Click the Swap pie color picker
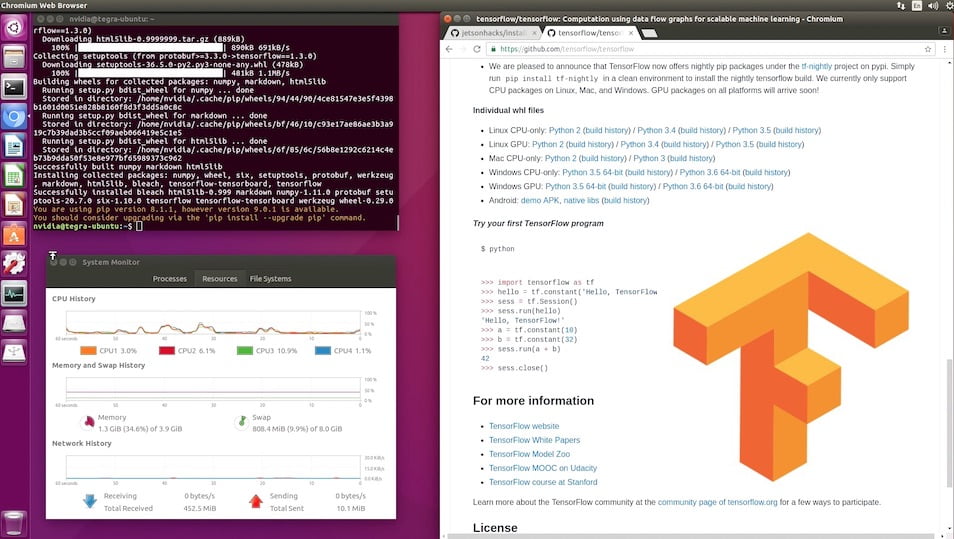The height and width of the screenshot is (539, 954). point(242,422)
